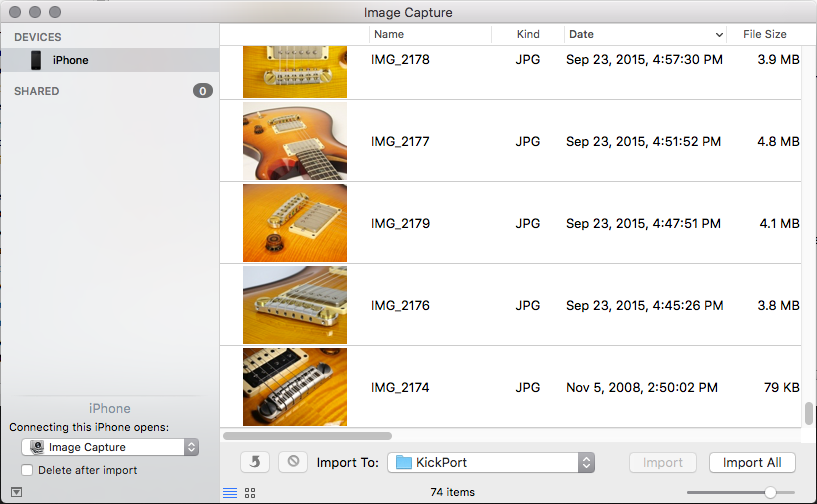Sort by the File Size column header
Viewport: 817px width, 504px height.
pyautogui.click(x=764, y=34)
